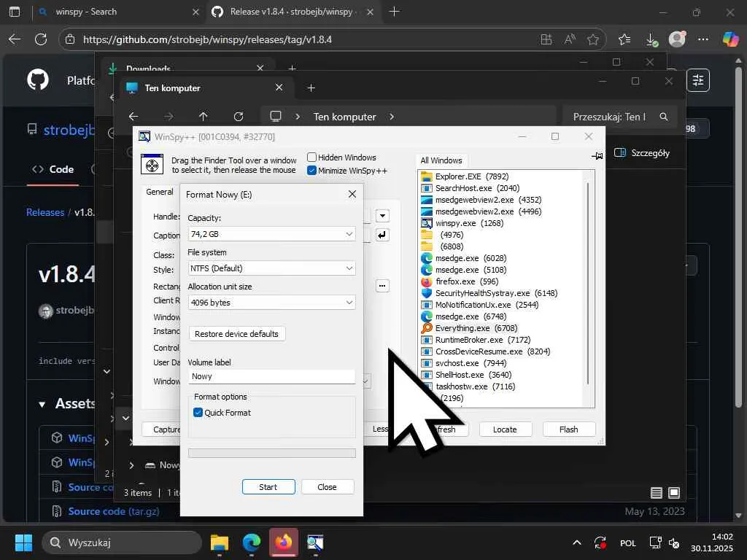Viewport: 747px width, 560px height.
Task: Click the folder icon entry (4976)
Action: point(426,235)
